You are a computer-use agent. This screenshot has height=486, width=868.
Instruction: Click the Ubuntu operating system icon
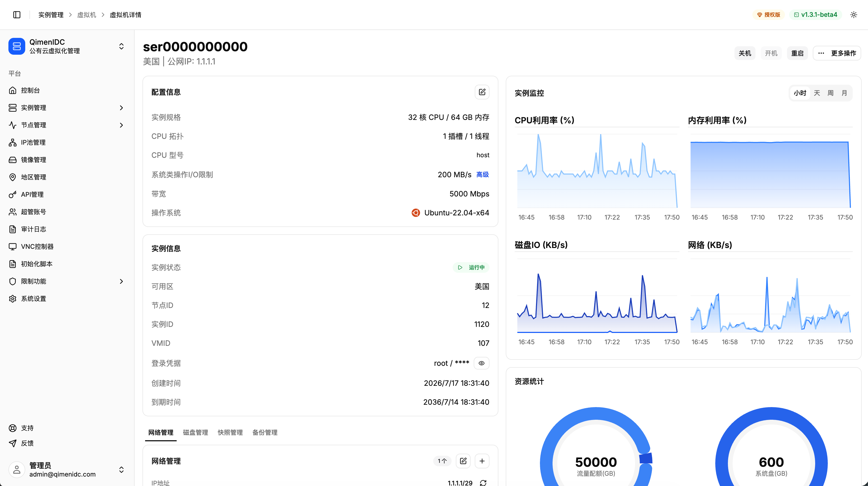pos(415,213)
